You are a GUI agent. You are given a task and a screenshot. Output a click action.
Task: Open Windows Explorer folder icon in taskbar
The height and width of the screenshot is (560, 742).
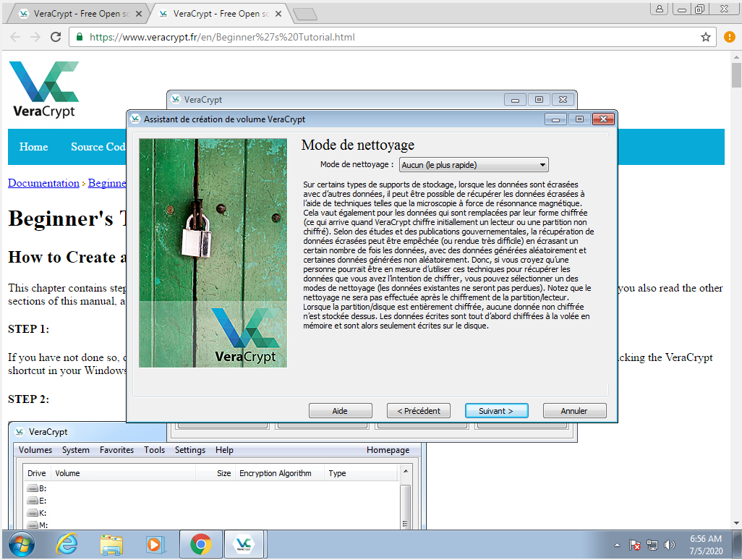pos(111,544)
